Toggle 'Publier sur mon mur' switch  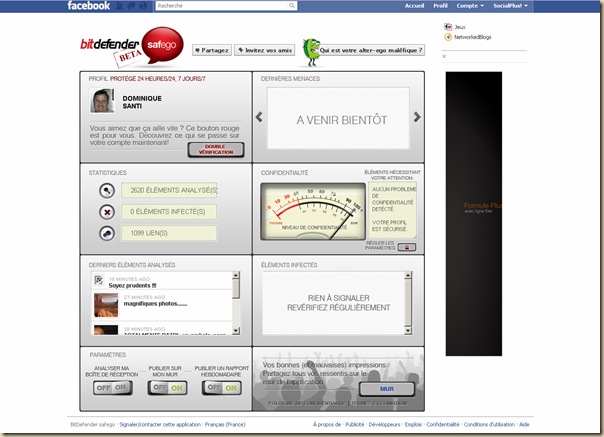point(168,388)
